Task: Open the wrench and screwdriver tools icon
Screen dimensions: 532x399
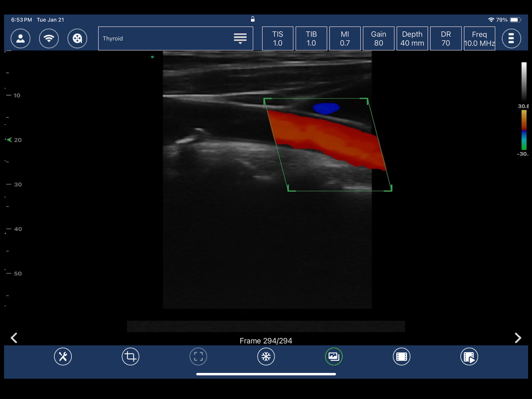Action: click(63, 356)
